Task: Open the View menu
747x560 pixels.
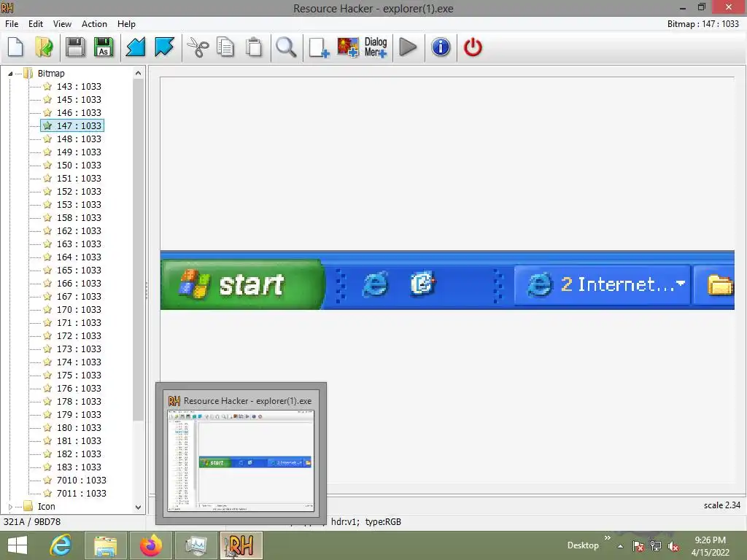Action: coord(63,24)
